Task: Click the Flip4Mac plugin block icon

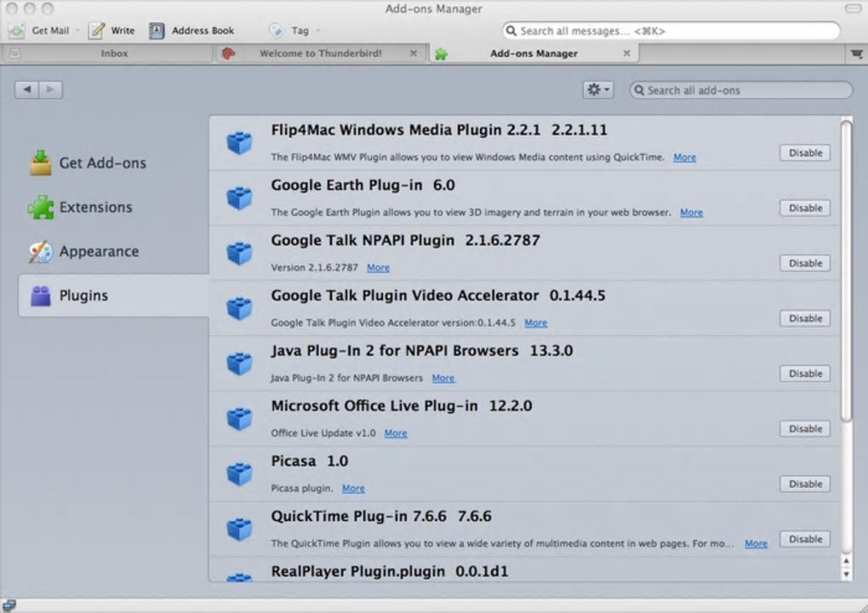Action: 239,143
